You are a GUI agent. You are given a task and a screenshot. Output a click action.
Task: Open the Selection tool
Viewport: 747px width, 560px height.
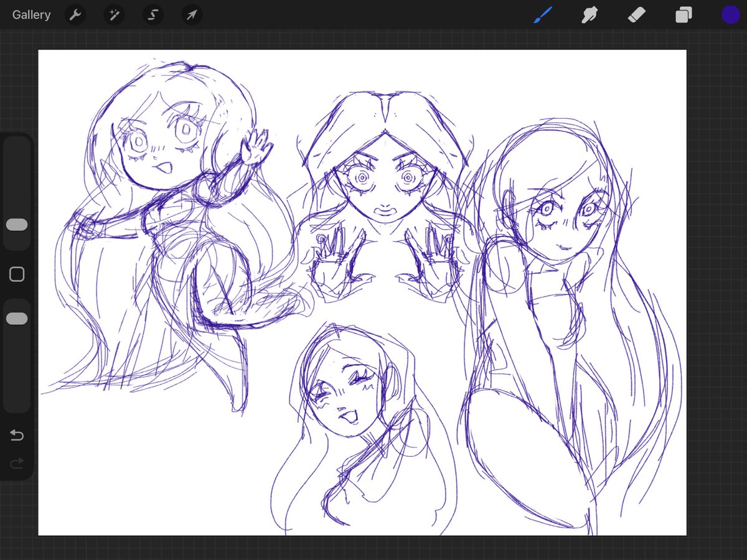[153, 15]
